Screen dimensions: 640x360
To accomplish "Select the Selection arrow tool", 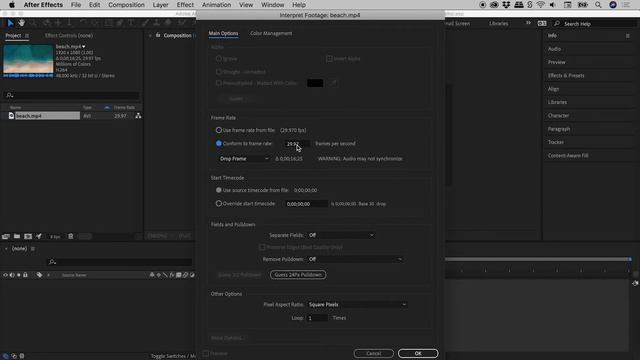I will 10,23.
